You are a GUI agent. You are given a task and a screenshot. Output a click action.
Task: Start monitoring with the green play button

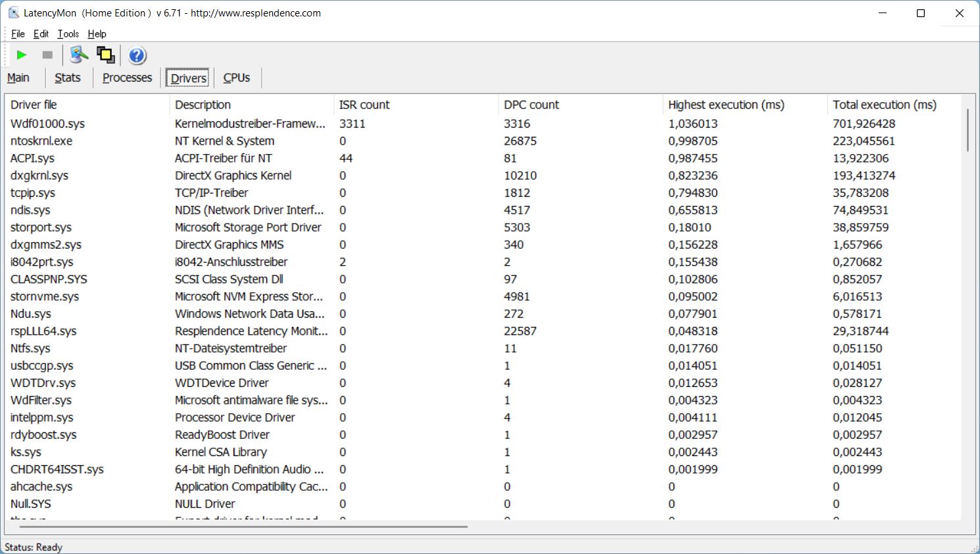tap(22, 55)
